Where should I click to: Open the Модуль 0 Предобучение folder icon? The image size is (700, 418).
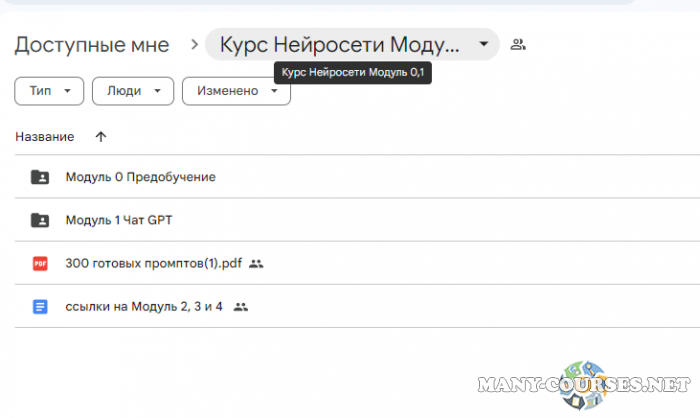click(40, 177)
